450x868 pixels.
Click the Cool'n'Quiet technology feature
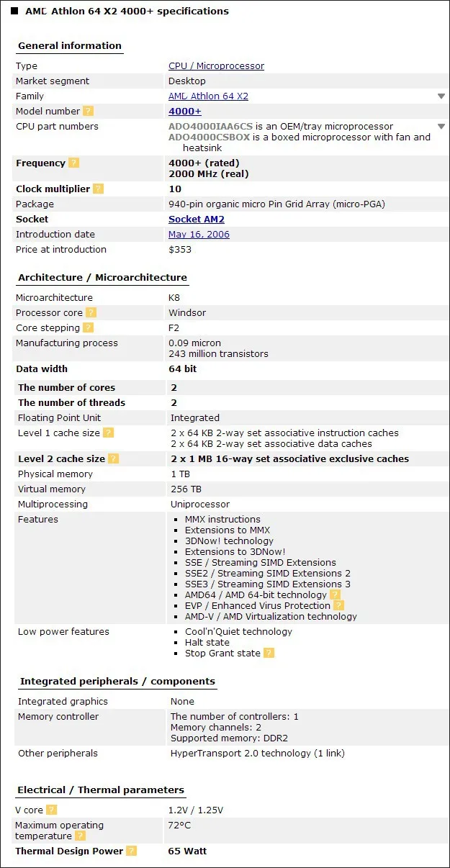pyautogui.click(x=238, y=631)
